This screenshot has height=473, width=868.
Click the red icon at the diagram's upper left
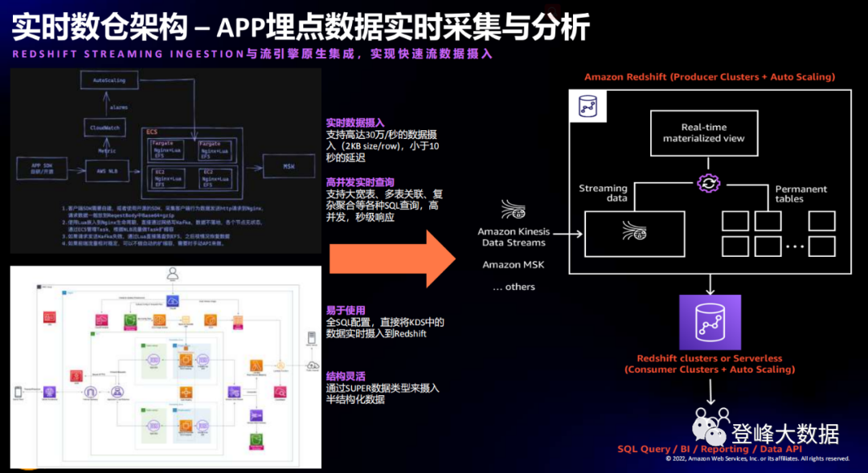click(x=49, y=317)
